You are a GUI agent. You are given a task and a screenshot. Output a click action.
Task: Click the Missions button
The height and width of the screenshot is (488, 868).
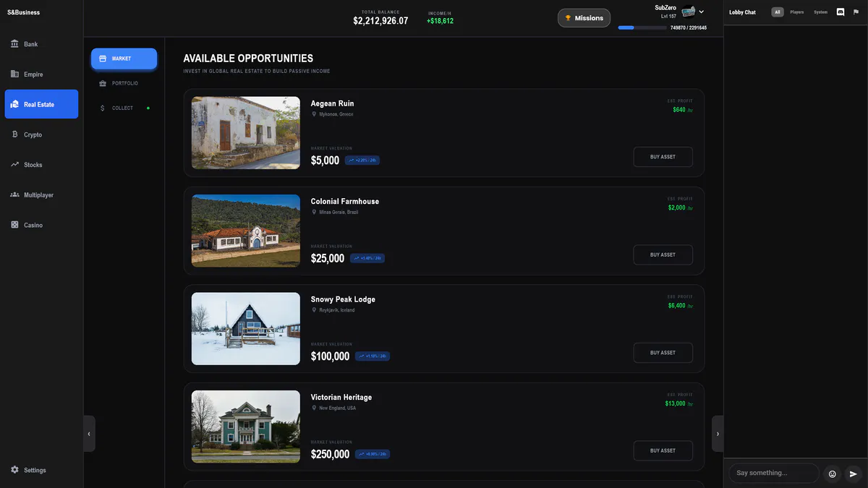tap(584, 18)
